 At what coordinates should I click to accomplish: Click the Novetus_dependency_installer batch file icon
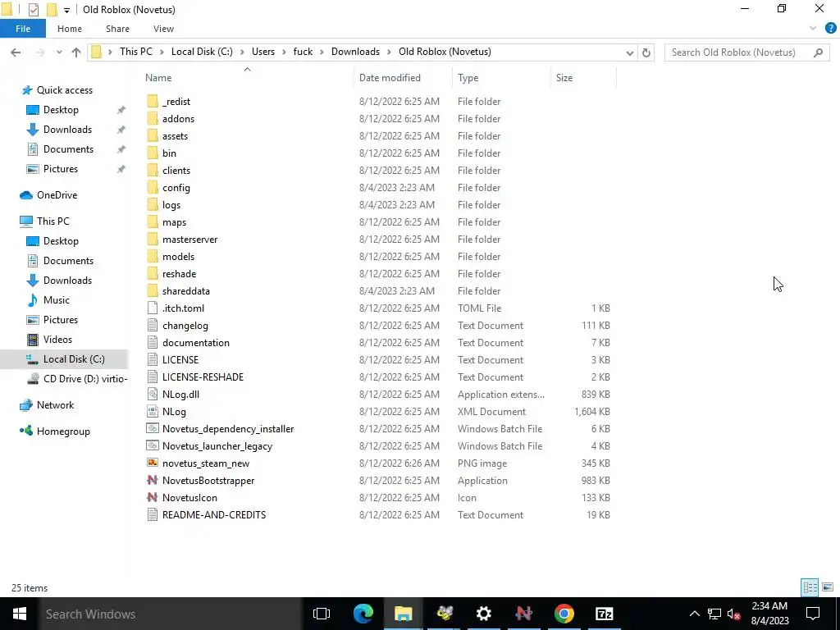[153, 428]
